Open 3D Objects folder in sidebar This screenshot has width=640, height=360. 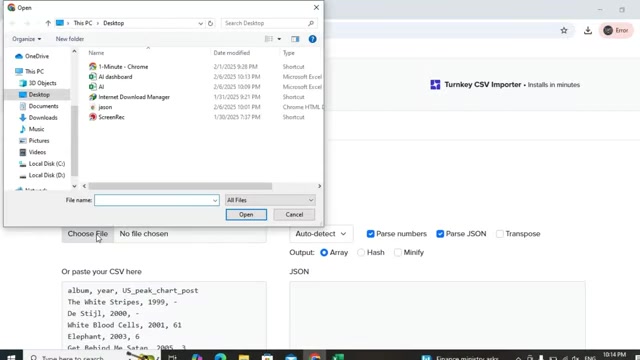click(38, 83)
